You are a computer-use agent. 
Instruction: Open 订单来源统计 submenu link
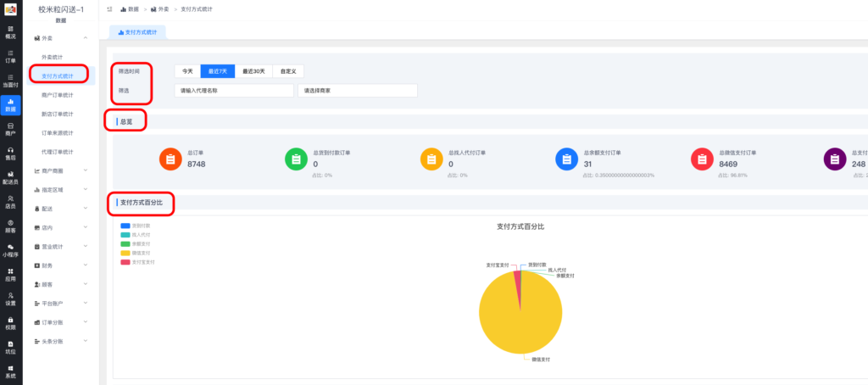(x=58, y=133)
